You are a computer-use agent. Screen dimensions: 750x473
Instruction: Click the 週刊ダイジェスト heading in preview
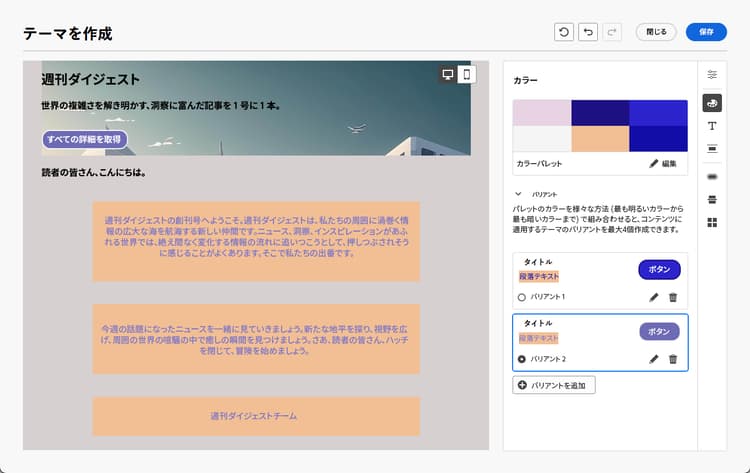point(90,79)
